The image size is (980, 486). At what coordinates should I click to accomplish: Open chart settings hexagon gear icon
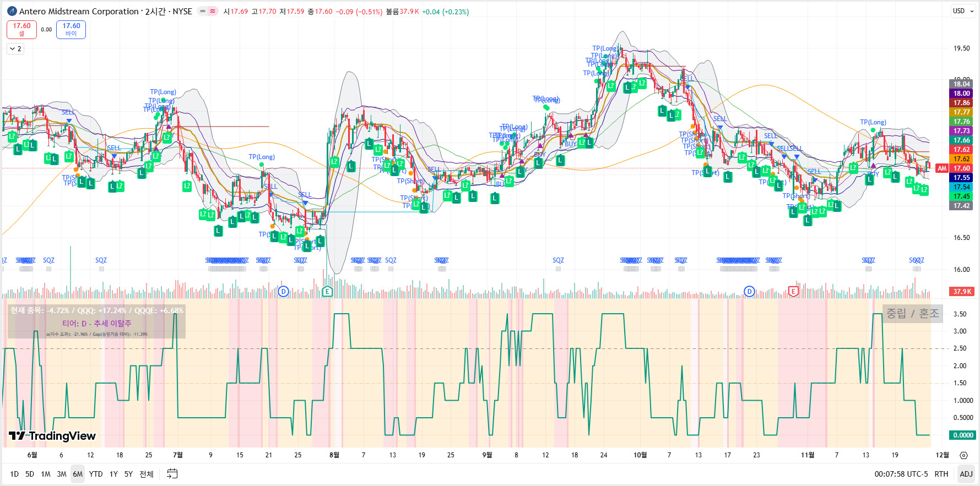tap(963, 455)
